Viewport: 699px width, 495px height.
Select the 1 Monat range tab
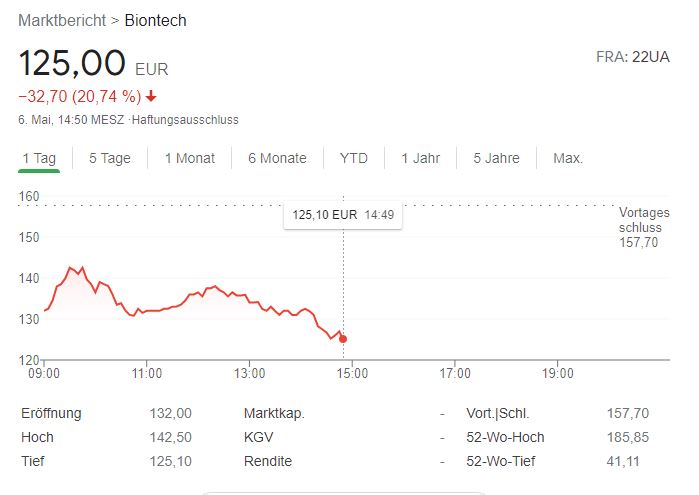pyautogui.click(x=190, y=158)
